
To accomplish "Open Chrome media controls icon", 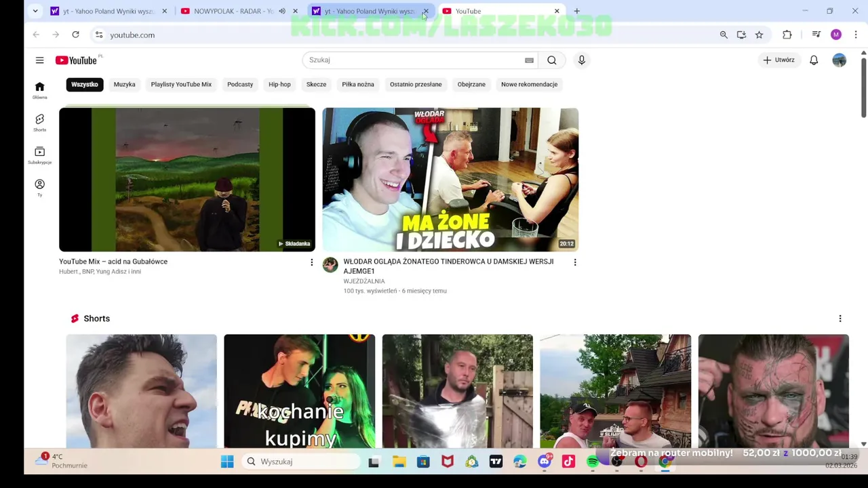I will pyautogui.click(x=816, y=35).
